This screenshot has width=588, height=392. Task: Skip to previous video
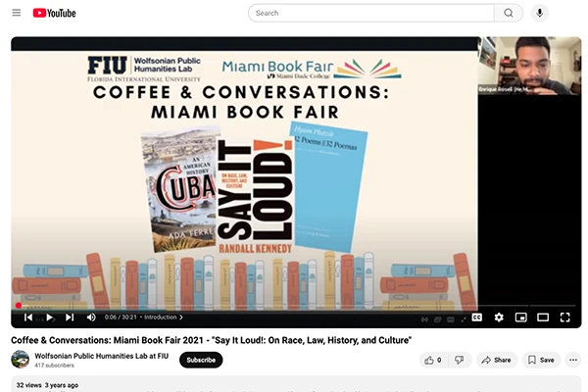pos(28,318)
